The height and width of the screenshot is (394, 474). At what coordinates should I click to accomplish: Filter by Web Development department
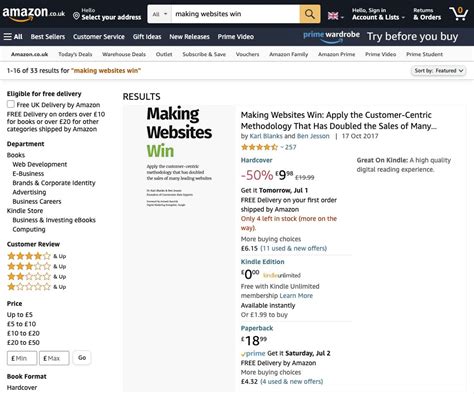[x=40, y=164]
